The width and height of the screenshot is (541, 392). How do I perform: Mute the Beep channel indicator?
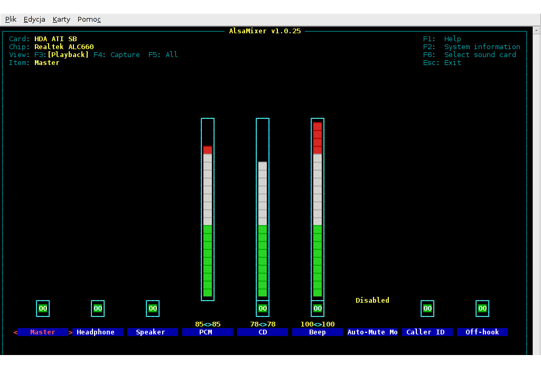click(x=318, y=309)
